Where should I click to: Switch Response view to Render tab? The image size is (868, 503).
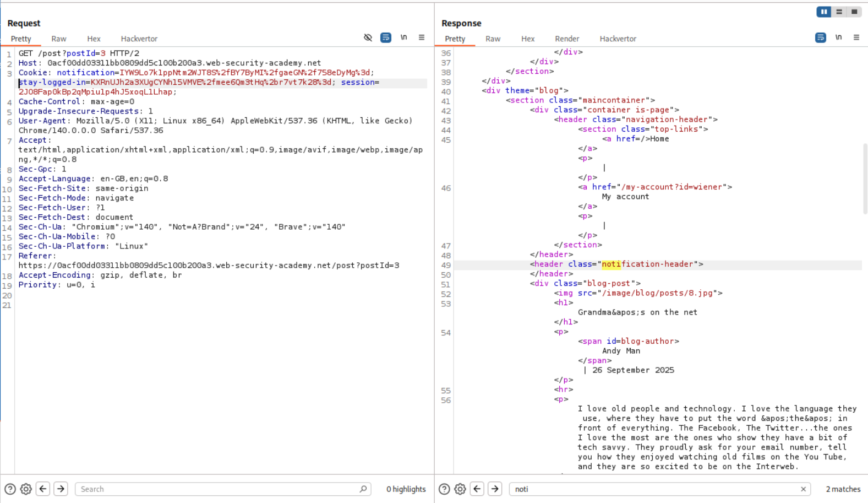566,39
